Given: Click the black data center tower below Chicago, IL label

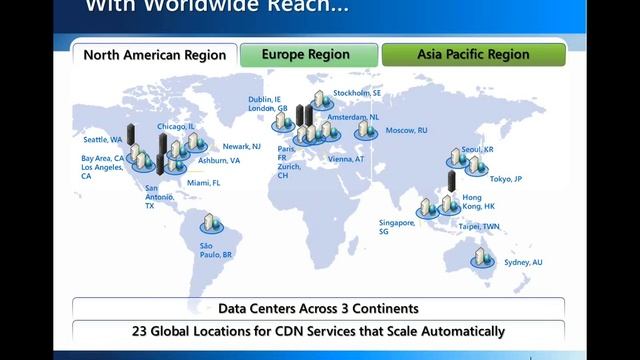Looking at the screenshot, I should click(163, 144).
